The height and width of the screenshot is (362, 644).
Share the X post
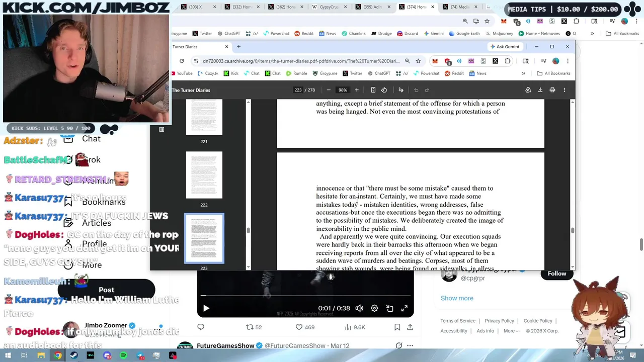coord(410,327)
